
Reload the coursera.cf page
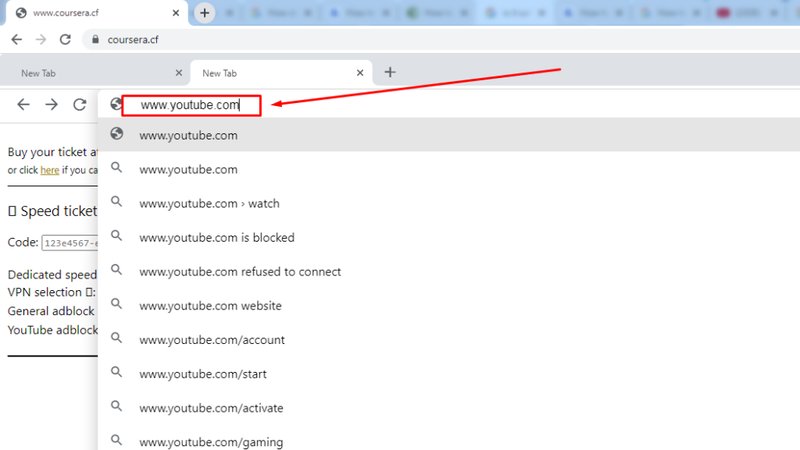point(65,39)
